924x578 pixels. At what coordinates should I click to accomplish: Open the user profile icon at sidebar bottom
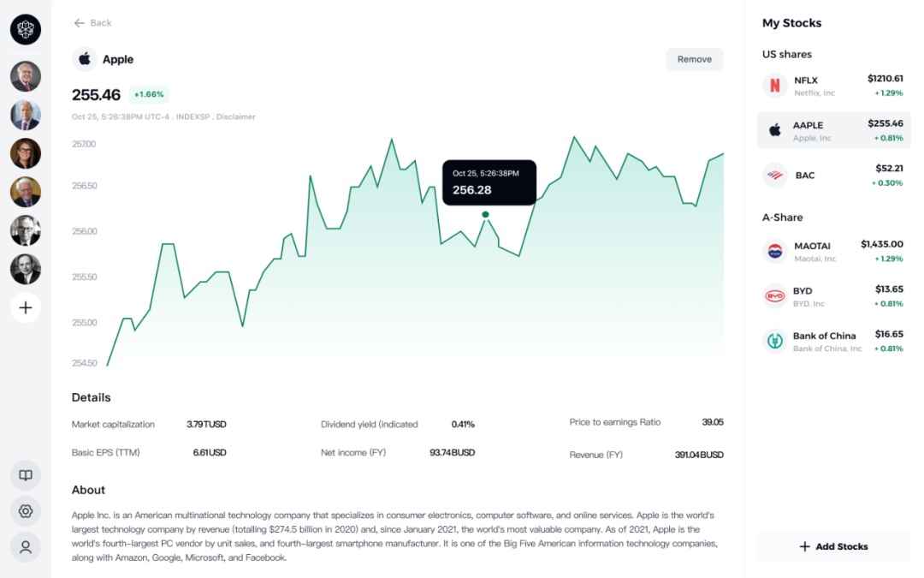point(25,547)
